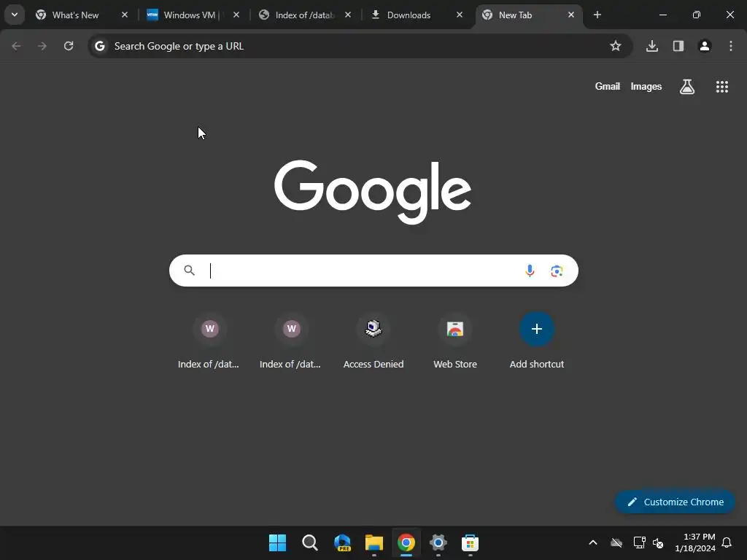Toggle the side panel icon

678,46
